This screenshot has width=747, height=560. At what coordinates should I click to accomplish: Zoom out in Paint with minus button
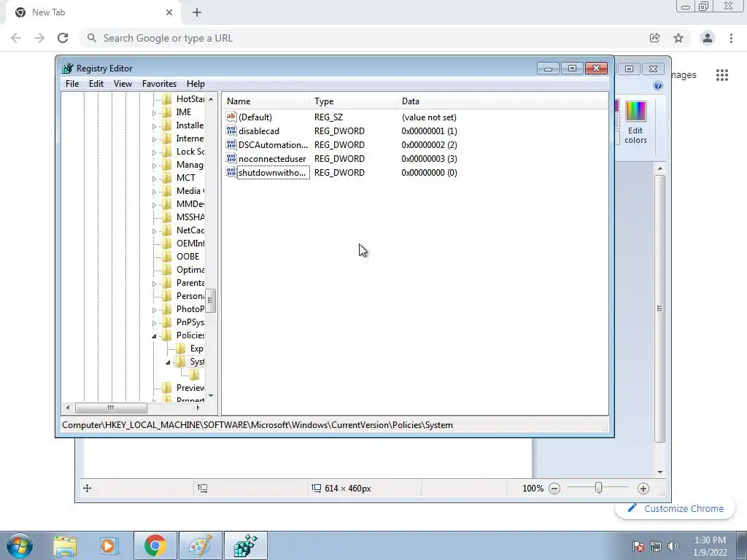554,489
